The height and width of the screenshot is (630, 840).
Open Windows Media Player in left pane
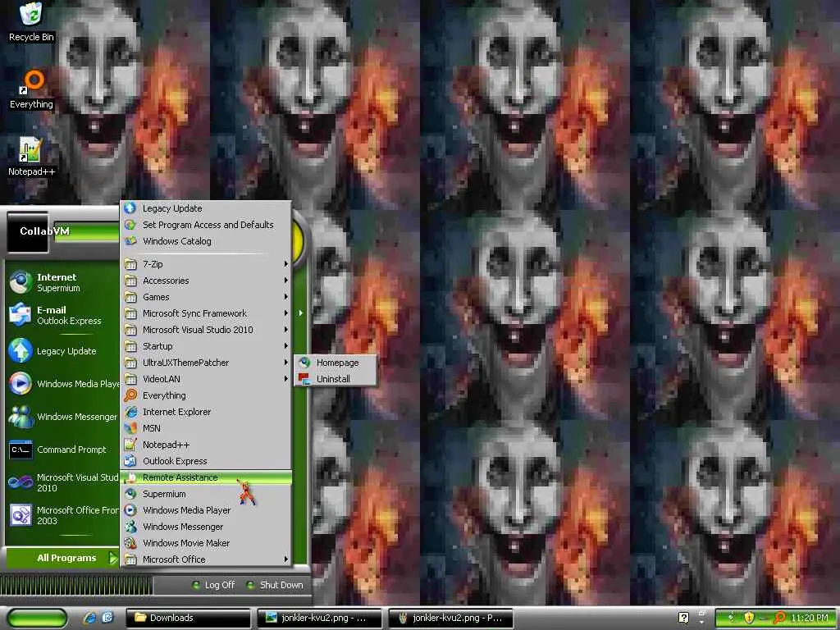point(62,384)
